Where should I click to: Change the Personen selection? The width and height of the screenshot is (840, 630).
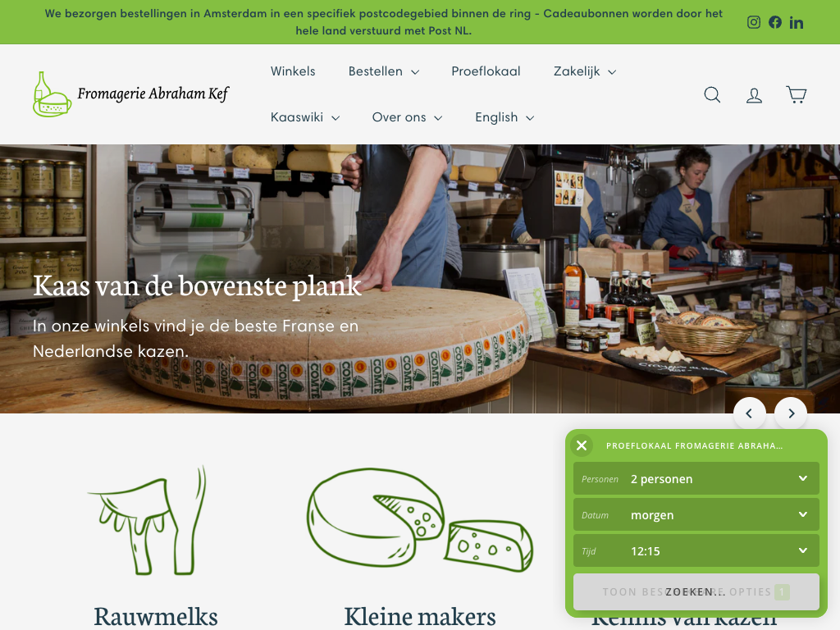click(696, 478)
